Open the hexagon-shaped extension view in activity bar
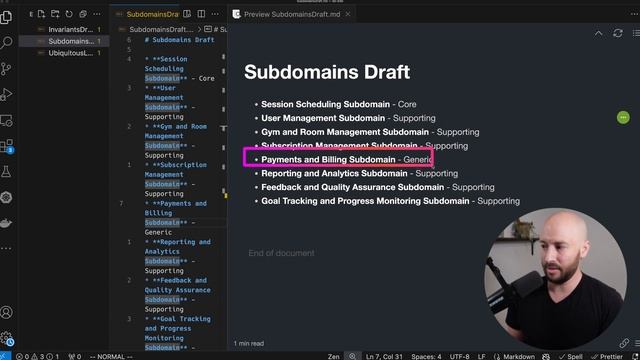The width and height of the screenshot is (640, 360). point(6,198)
